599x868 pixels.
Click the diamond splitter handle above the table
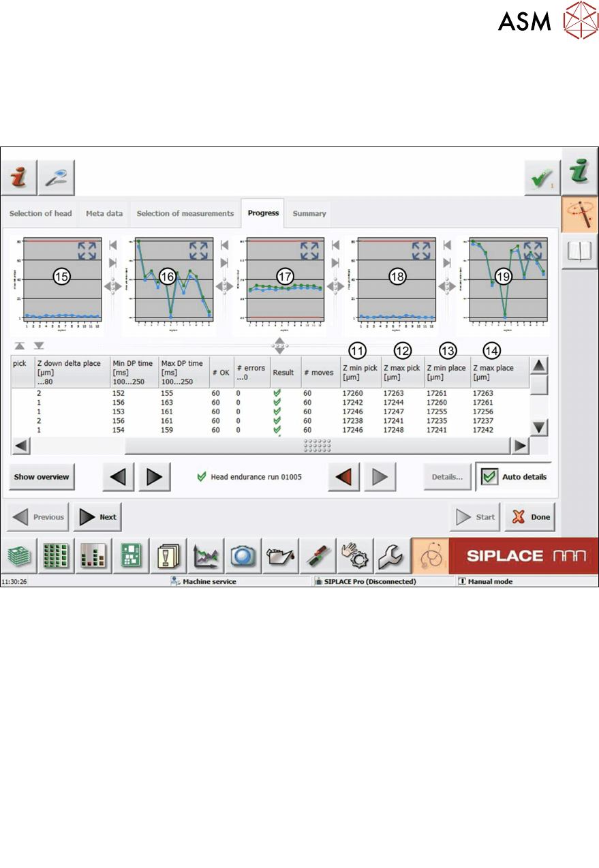coord(279,345)
